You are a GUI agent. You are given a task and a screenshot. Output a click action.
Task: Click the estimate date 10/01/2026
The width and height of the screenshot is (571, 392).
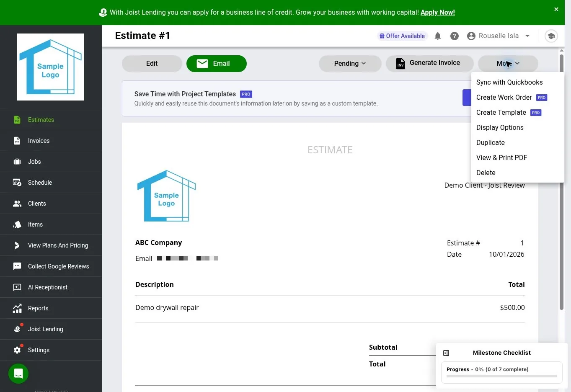(x=506, y=255)
